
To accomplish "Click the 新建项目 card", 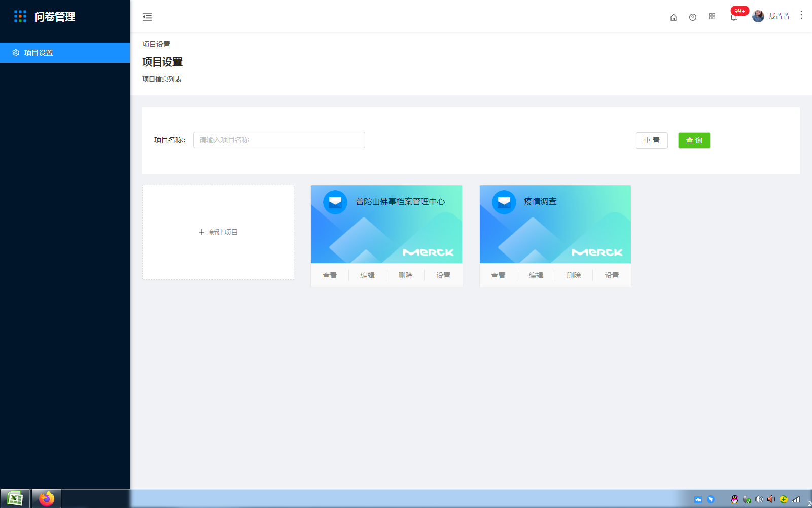I will 218,232.
